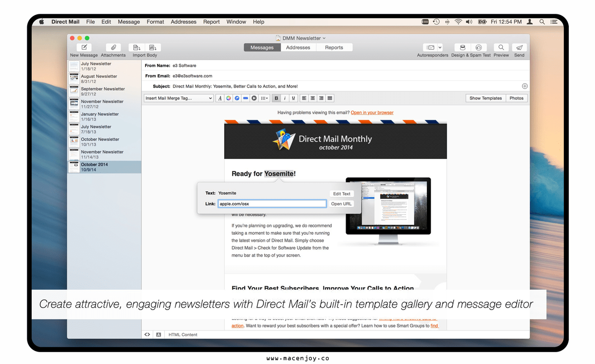
Task: Import body from image file icon
Action: click(153, 48)
